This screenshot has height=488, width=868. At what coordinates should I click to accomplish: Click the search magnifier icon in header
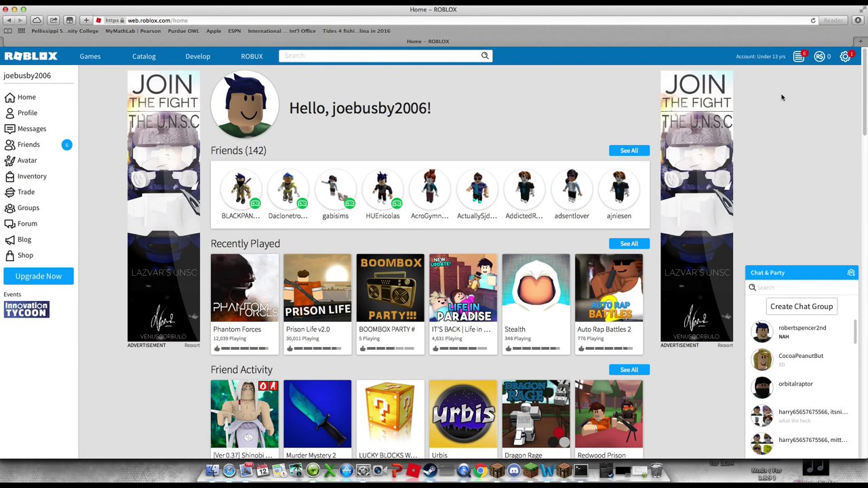tap(485, 56)
